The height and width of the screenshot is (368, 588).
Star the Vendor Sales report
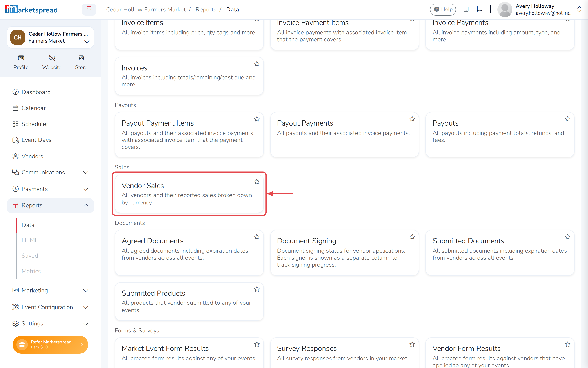pyautogui.click(x=257, y=182)
